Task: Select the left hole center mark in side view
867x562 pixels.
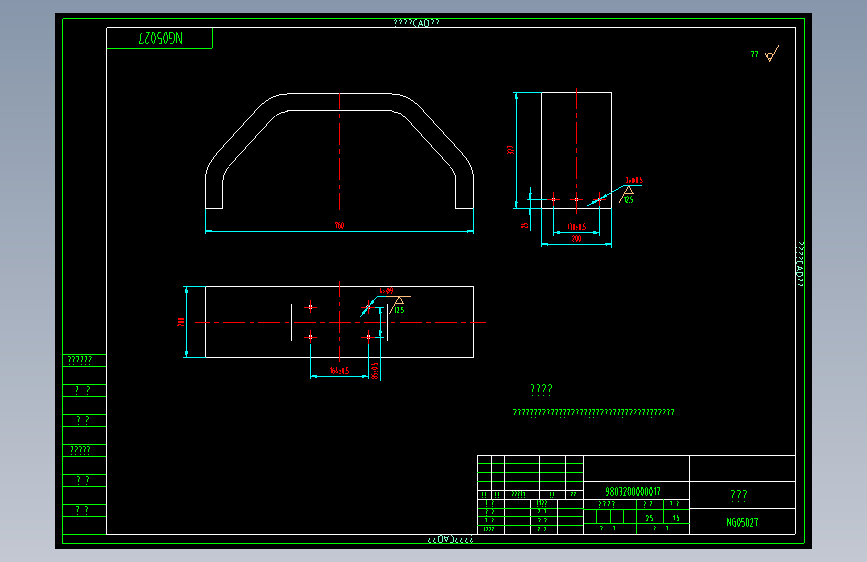Action: (x=553, y=199)
